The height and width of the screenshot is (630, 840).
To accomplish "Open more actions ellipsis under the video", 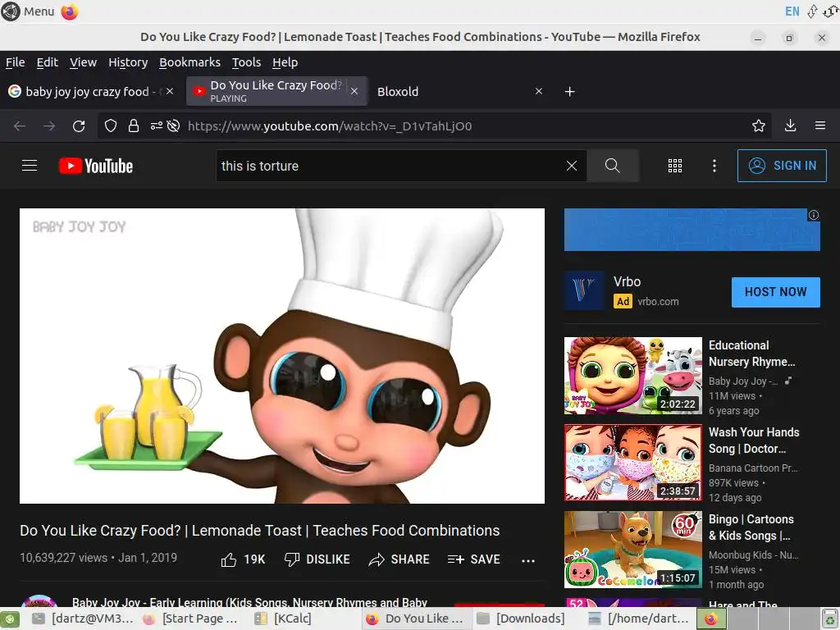I will pyautogui.click(x=528, y=561).
